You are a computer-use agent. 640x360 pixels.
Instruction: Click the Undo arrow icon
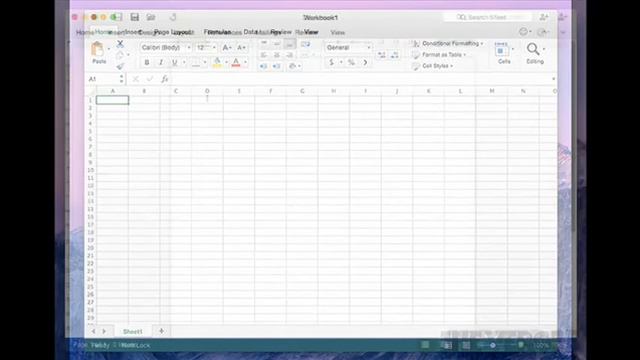click(x=173, y=17)
